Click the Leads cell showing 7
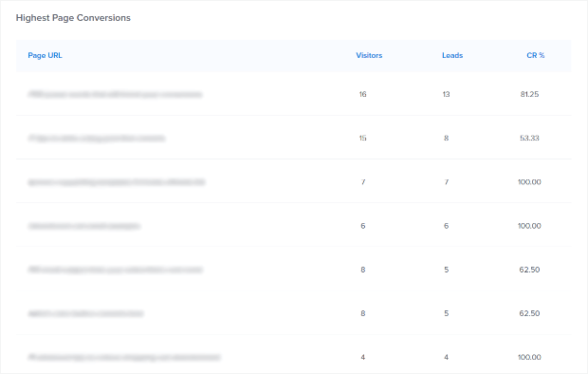 tap(447, 182)
